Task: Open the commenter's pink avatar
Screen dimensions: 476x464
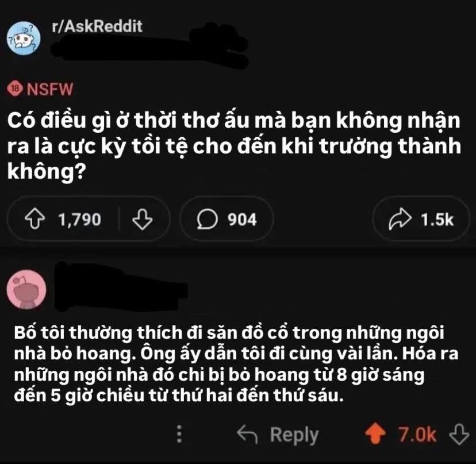Action: point(26,289)
